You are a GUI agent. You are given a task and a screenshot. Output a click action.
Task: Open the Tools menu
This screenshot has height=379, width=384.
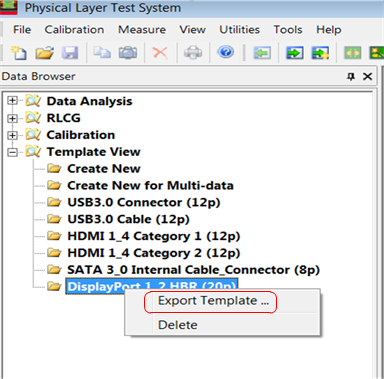pos(288,30)
